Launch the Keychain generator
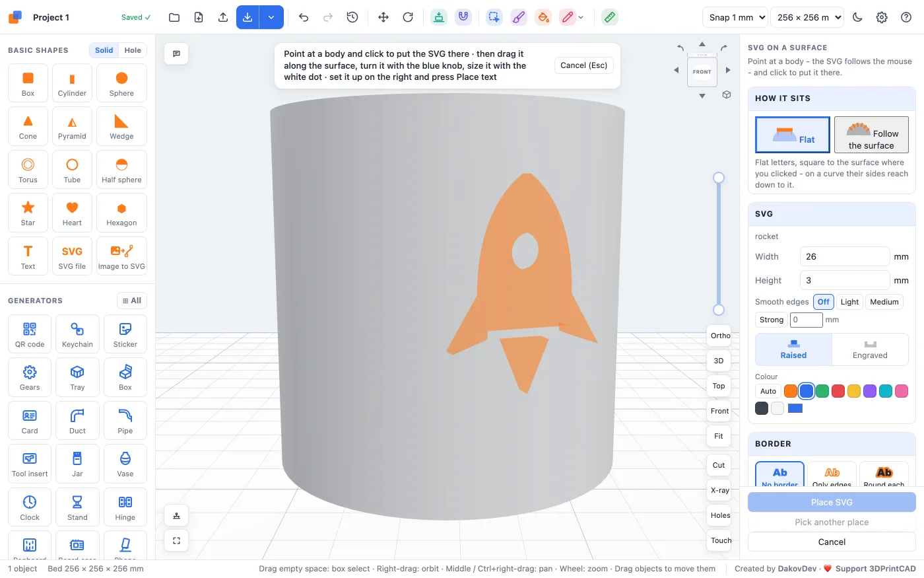 tap(77, 334)
